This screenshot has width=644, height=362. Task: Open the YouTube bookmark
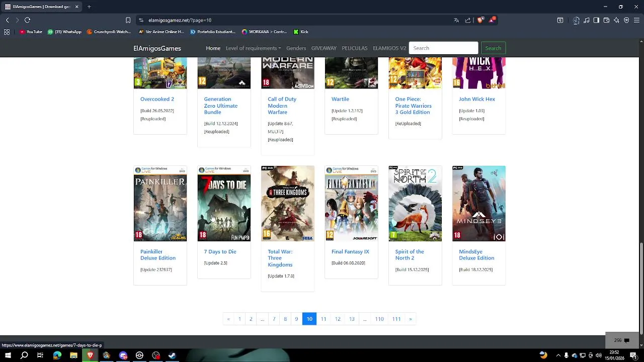tap(31, 32)
